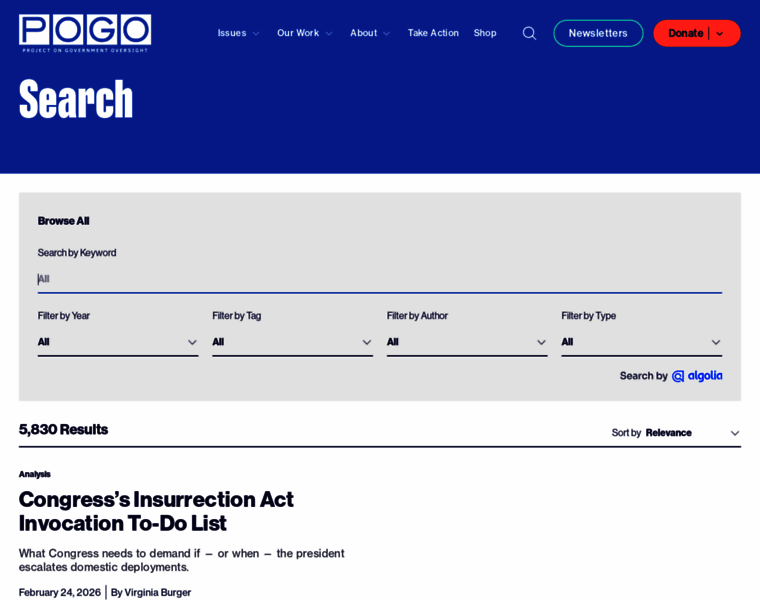Open Congress's Insurrection Act article headline
This screenshot has height=600, width=760.
pos(156,511)
